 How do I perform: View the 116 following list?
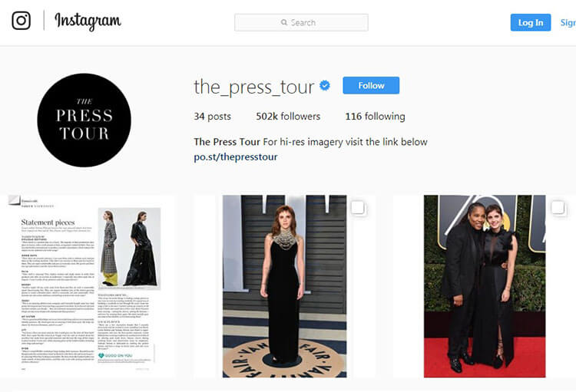[375, 117]
